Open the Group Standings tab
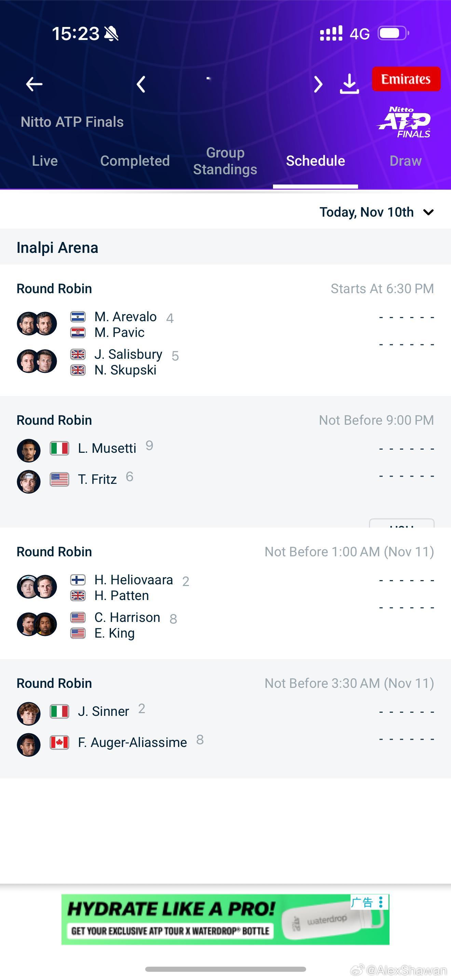This screenshot has width=451, height=980. (x=225, y=161)
